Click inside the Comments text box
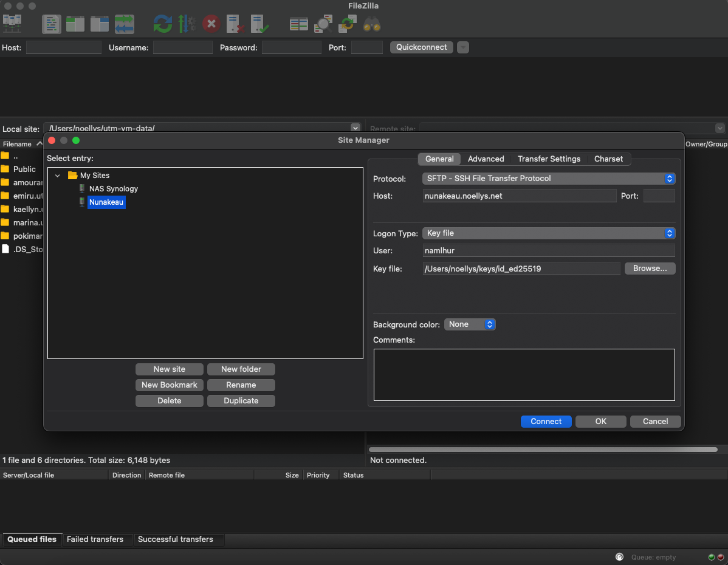The height and width of the screenshot is (565, 728). [524, 375]
